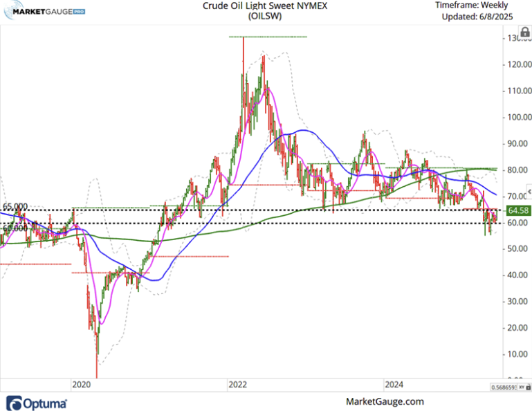Click the Optuma logo at bottom left
The image size is (532, 411).
click(x=37, y=403)
